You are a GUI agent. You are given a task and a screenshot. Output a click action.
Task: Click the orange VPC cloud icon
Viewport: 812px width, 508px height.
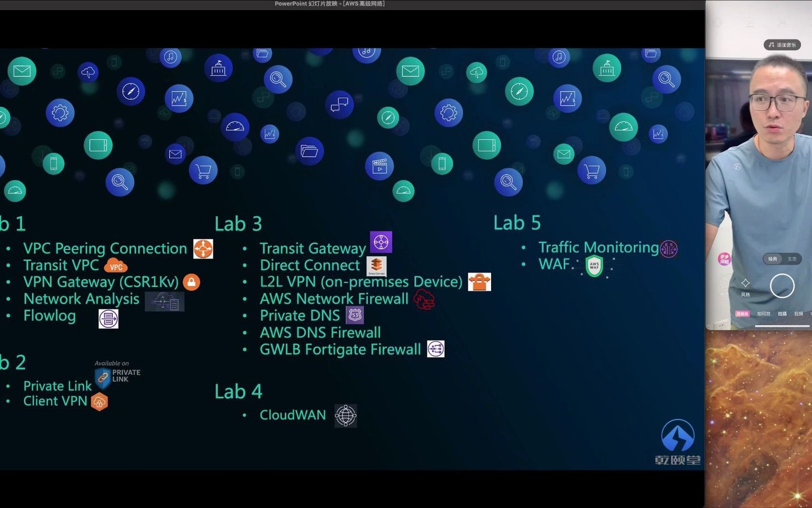(116, 266)
